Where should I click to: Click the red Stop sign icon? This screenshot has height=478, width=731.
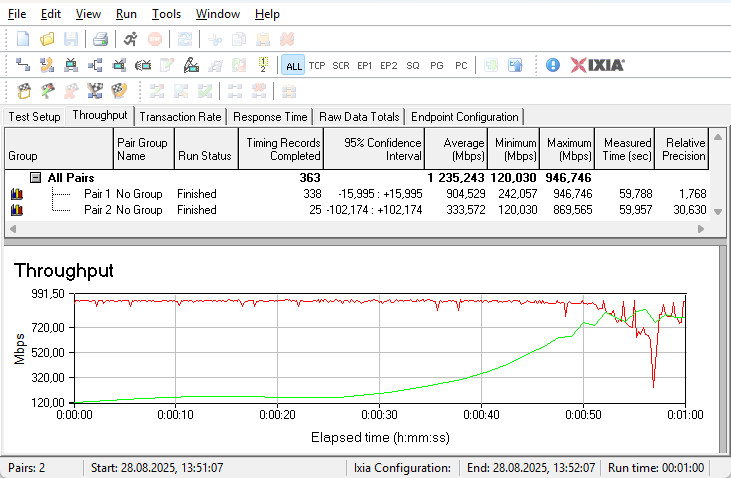[155, 39]
